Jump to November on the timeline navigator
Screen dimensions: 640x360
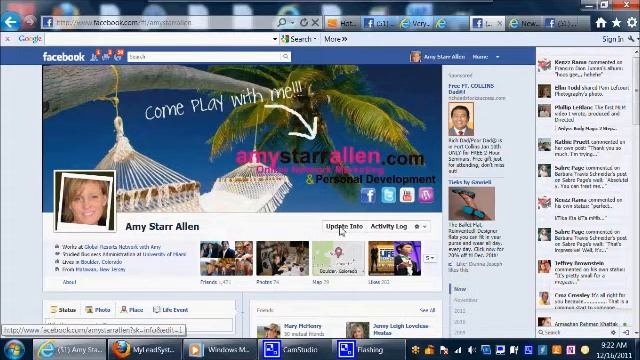coord(465,300)
